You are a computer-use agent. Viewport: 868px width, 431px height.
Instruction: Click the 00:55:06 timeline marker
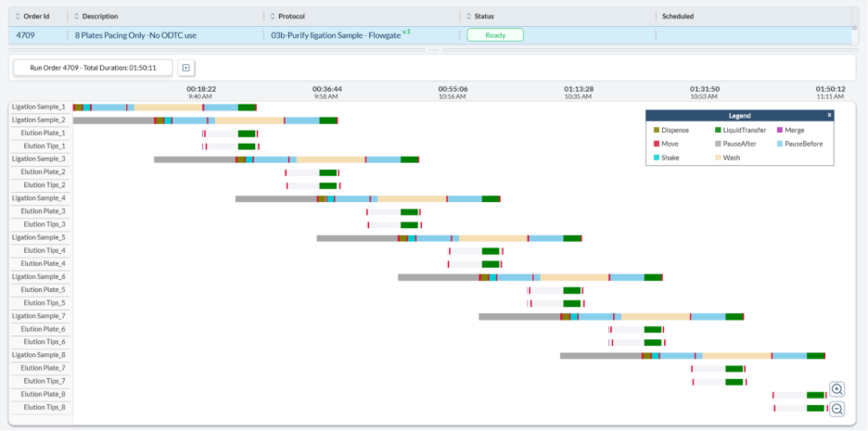[x=453, y=90]
